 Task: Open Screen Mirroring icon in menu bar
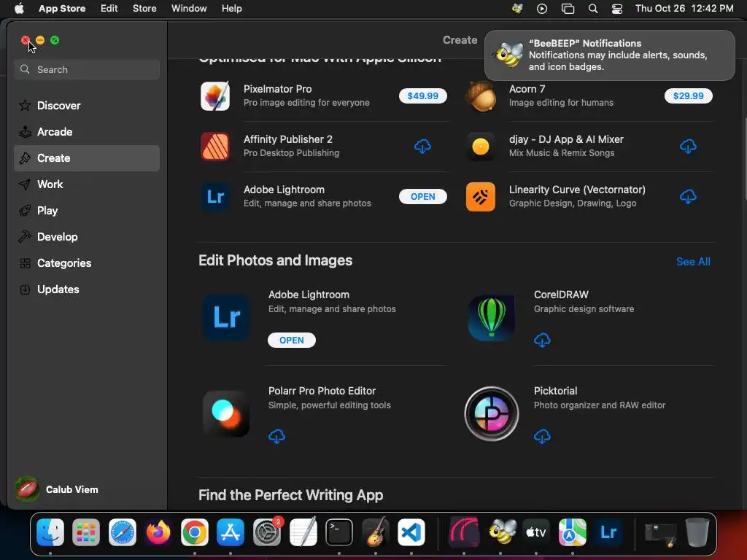point(568,9)
